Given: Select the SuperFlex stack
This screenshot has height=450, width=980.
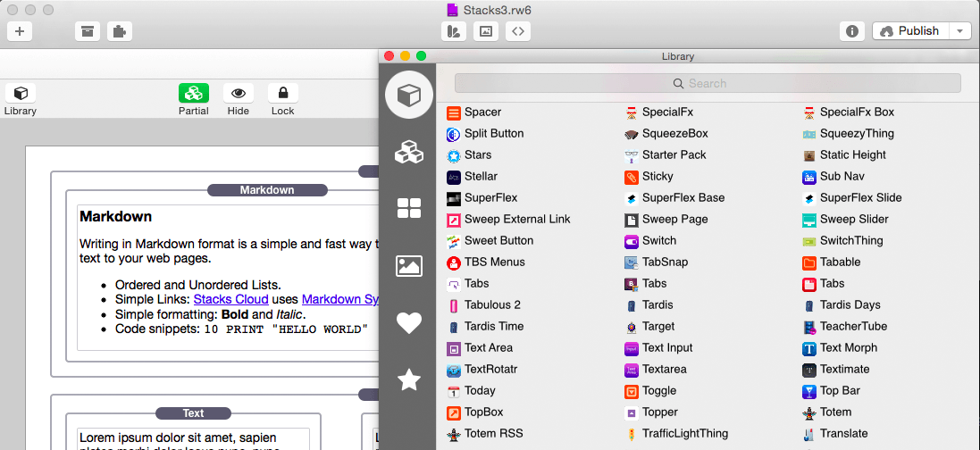Looking at the screenshot, I should [x=482, y=198].
